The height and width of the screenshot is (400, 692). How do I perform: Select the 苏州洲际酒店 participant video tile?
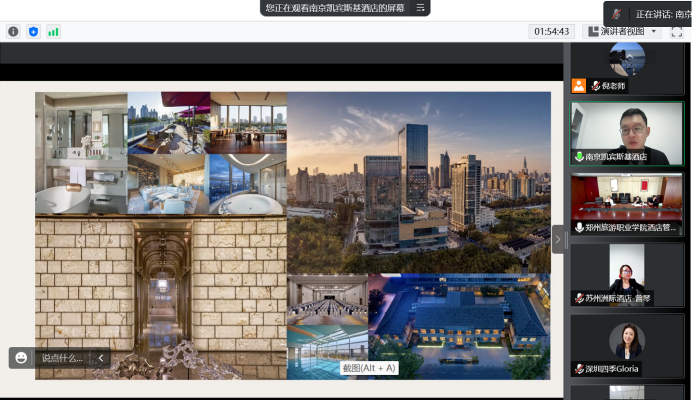click(627, 275)
